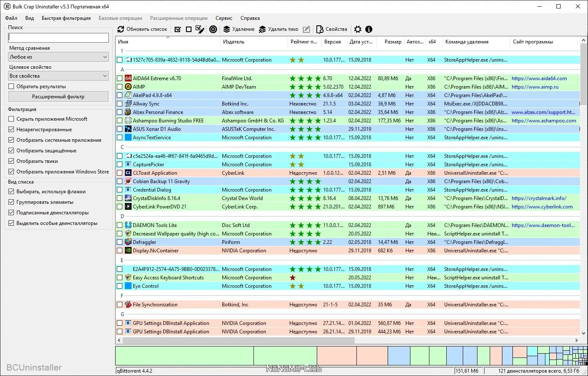Toggle the Обратить результаты checkbox
The width and height of the screenshot is (588, 376).
point(11,87)
